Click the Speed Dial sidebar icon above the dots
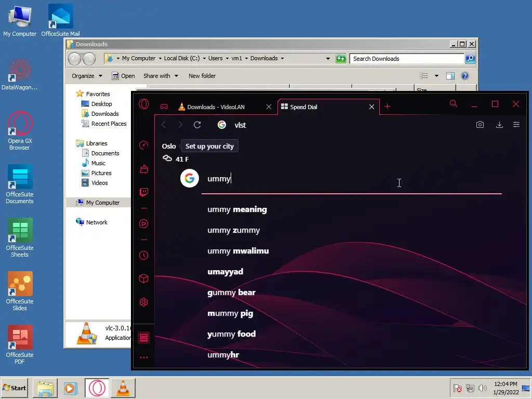This screenshot has width=532, height=399. tap(144, 338)
